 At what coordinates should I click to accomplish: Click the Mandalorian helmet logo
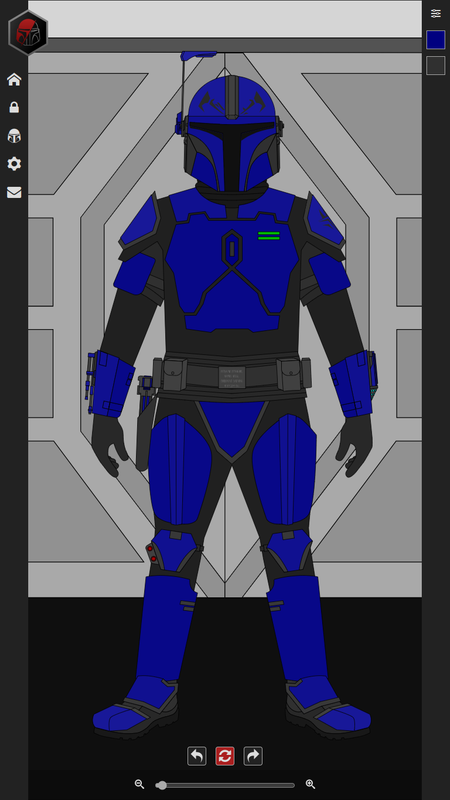[28, 33]
